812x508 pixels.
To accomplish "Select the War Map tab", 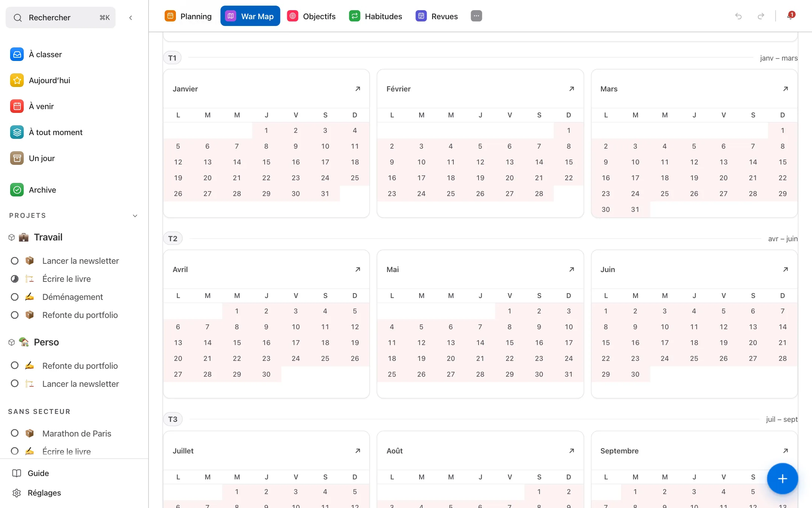I will (x=250, y=16).
